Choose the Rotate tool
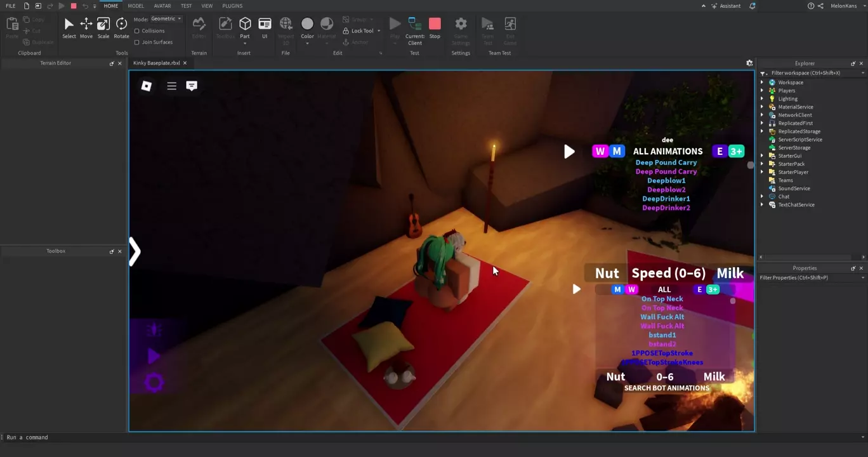The width and height of the screenshot is (868, 457). pyautogui.click(x=121, y=28)
